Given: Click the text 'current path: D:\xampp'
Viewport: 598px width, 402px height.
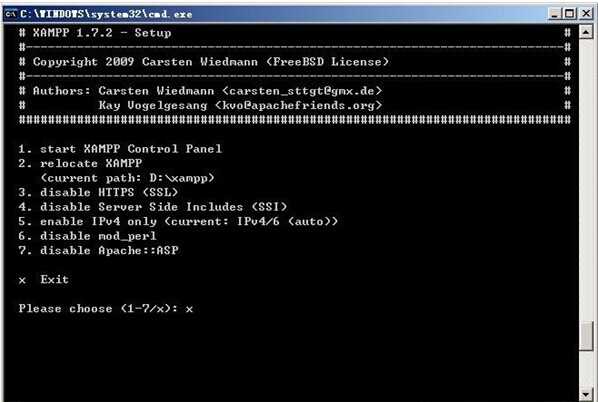Looking at the screenshot, I should point(127,178).
